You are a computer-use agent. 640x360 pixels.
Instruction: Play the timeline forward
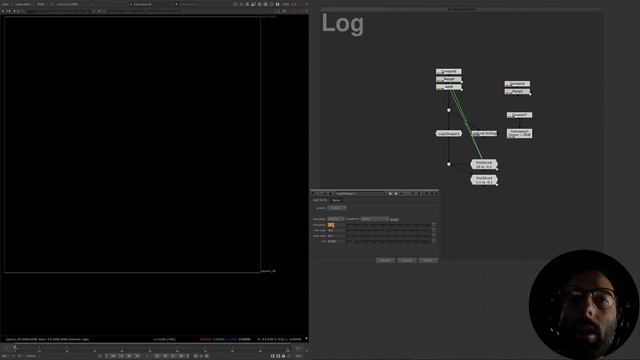click(x=165, y=356)
